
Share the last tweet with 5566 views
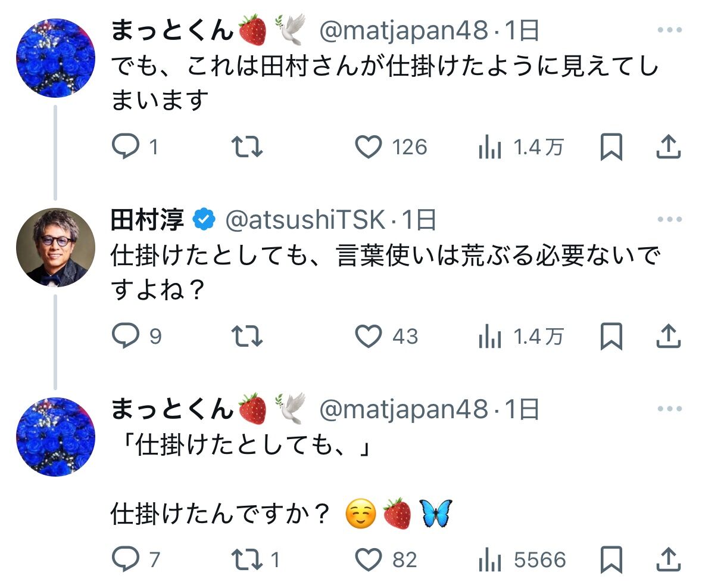pyautogui.click(x=668, y=560)
